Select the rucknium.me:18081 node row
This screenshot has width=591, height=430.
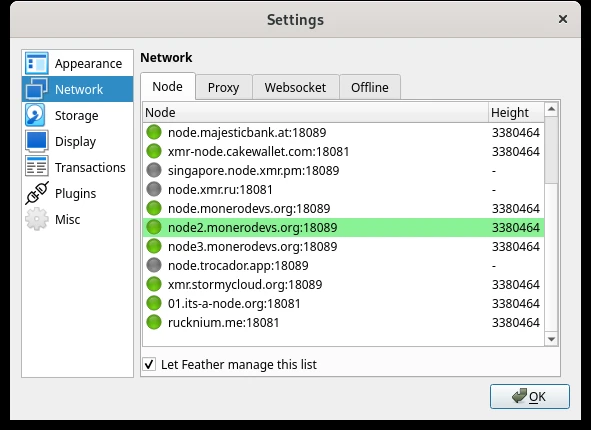click(343, 323)
